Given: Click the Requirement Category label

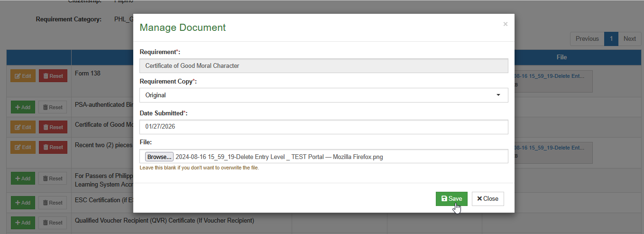Looking at the screenshot, I should 69,19.
